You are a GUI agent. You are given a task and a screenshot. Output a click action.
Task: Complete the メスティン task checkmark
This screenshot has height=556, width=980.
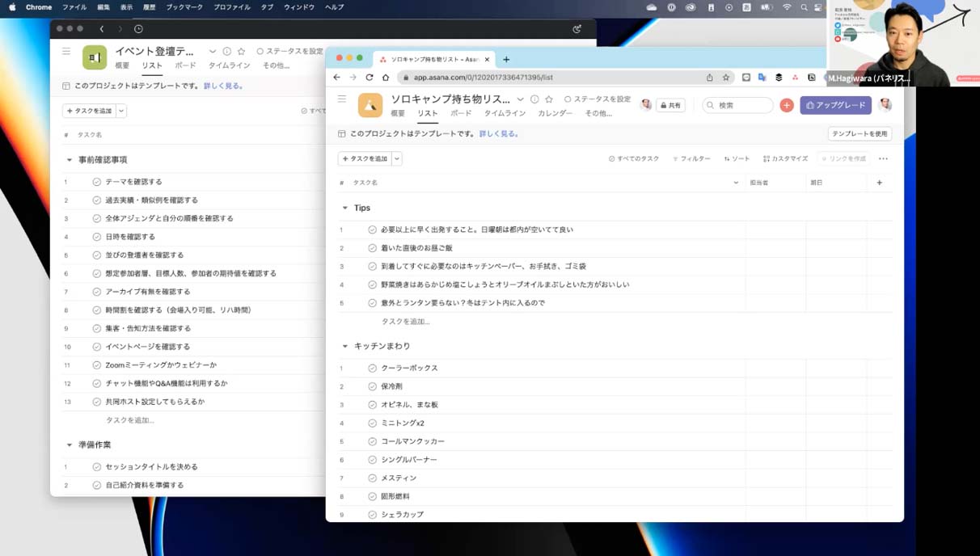(x=373, y=478)
